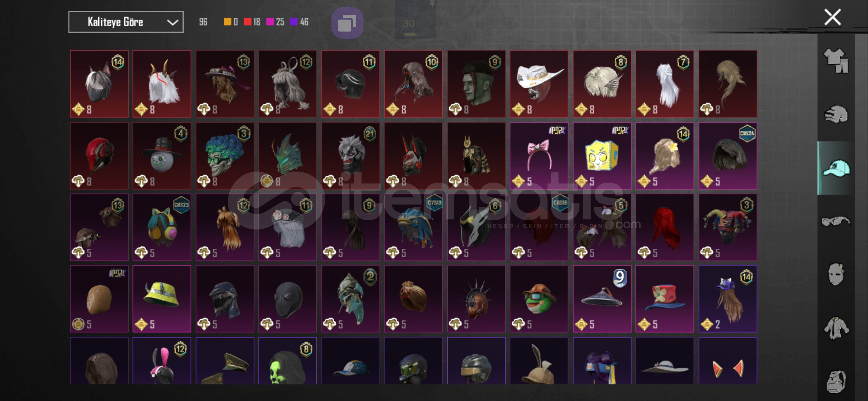Select the backpack category icon
The image size is (868, 401).
(836, 381)
